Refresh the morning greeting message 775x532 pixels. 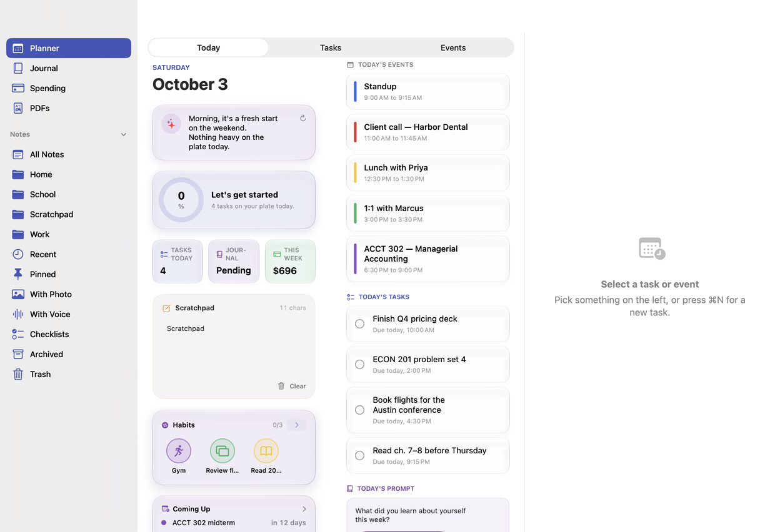pyautogui.click(x=302, y=118)
